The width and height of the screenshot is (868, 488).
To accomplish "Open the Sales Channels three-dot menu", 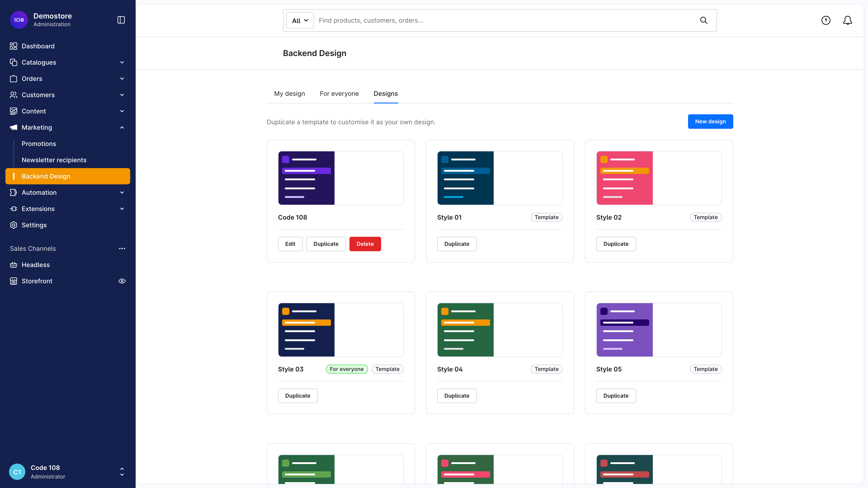I will tap(122, 249).
